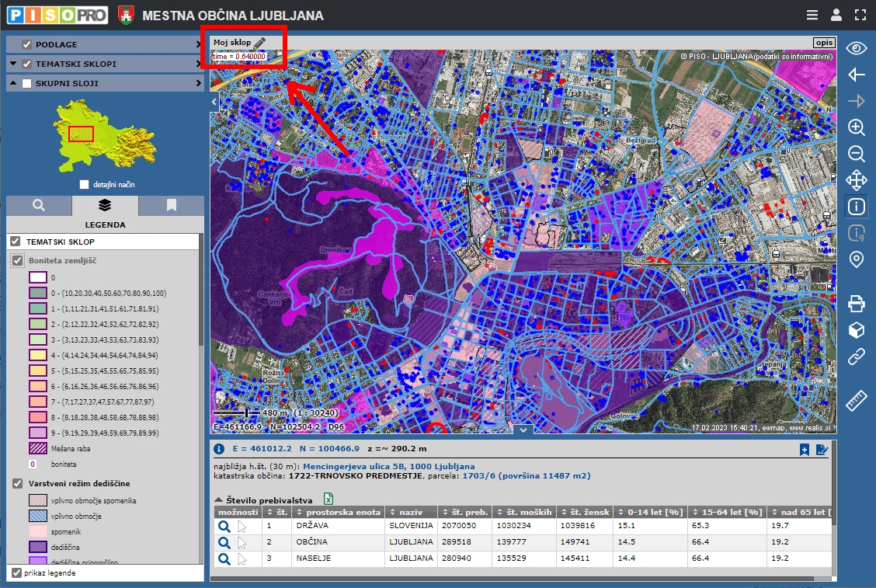The width and height of the screenshot is (876, 588).
Task: Click the link sharing icon
Action: point(856,357)
